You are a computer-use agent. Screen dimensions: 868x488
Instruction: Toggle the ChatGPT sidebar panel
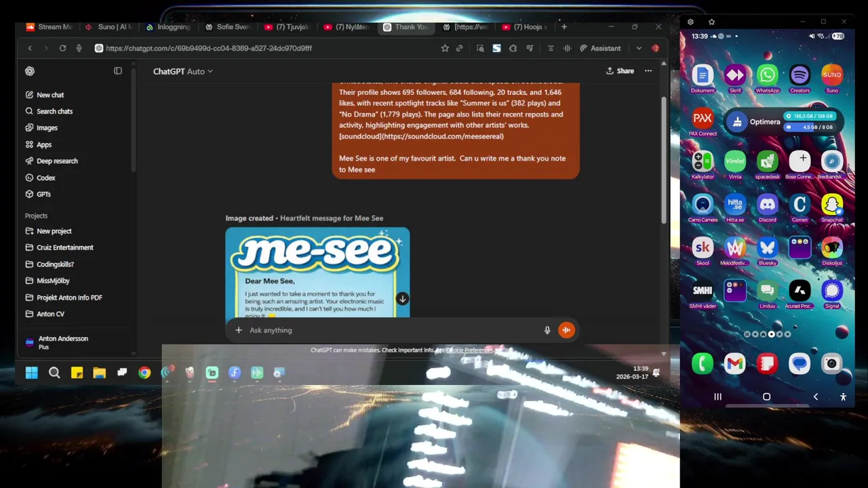[118, 70]
